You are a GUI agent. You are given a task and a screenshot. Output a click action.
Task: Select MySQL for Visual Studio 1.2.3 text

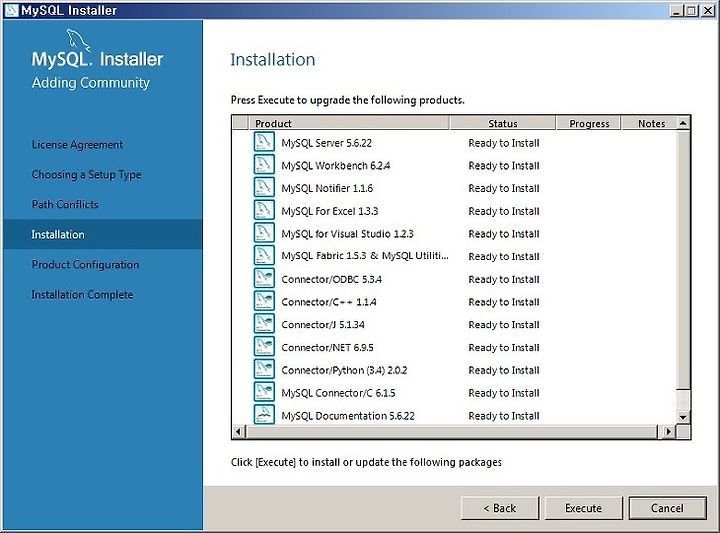tap(347, 234)
